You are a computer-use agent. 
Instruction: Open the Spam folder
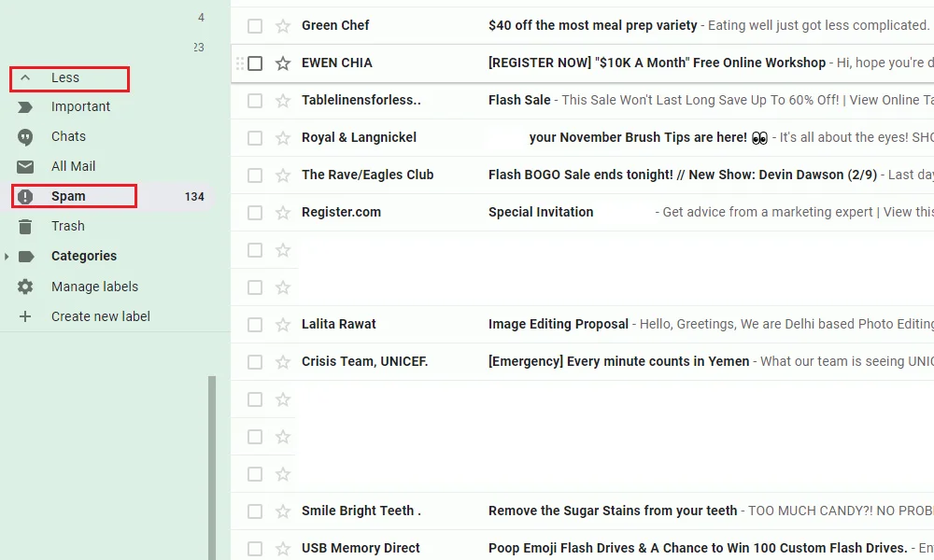tap(68, 196)
